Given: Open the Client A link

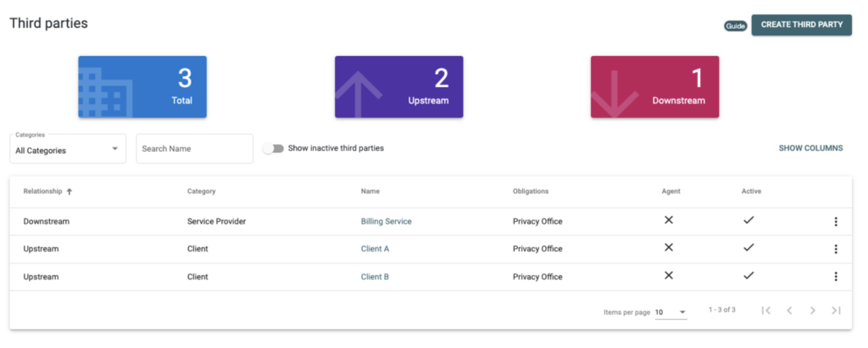Looking at the screenshot, I should (375, 249).
